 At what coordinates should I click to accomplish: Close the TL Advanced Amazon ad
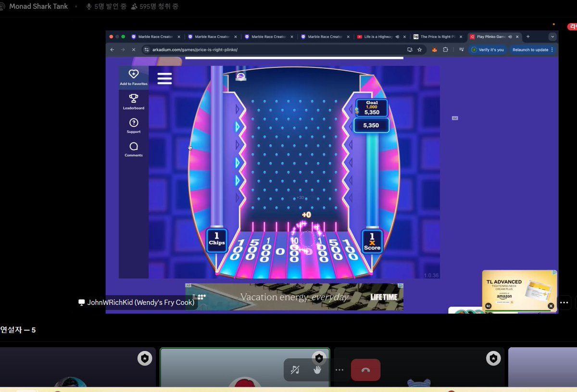(x=551, y=306)
